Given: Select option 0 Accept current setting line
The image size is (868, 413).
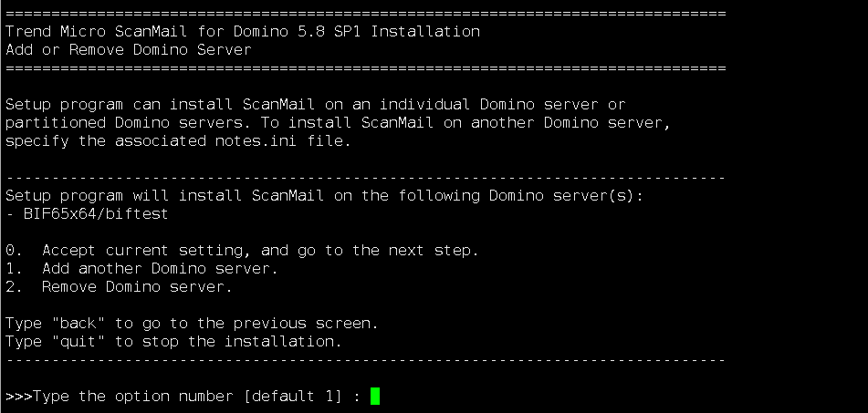Looking at the screenshot, I should click(242, 250).
